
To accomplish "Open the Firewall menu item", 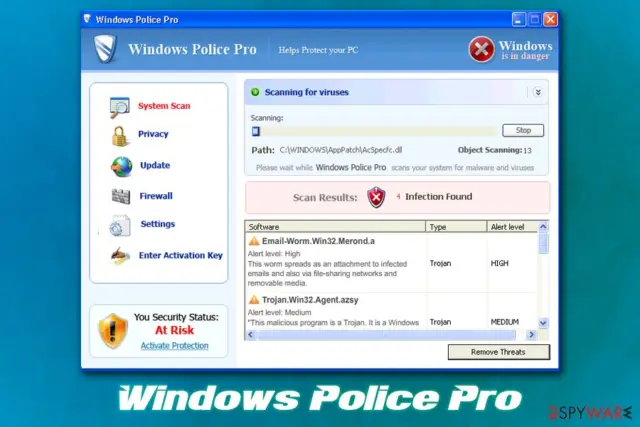I will tap(156, 196).
